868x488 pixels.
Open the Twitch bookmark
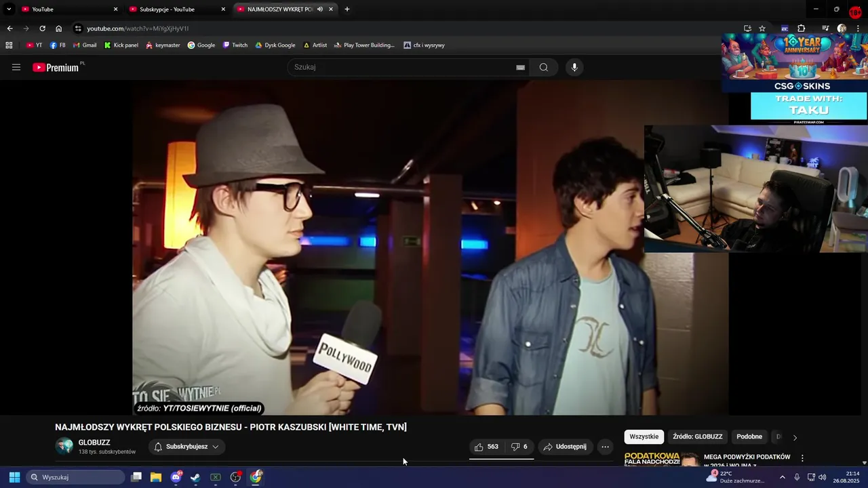pos(235,45)
